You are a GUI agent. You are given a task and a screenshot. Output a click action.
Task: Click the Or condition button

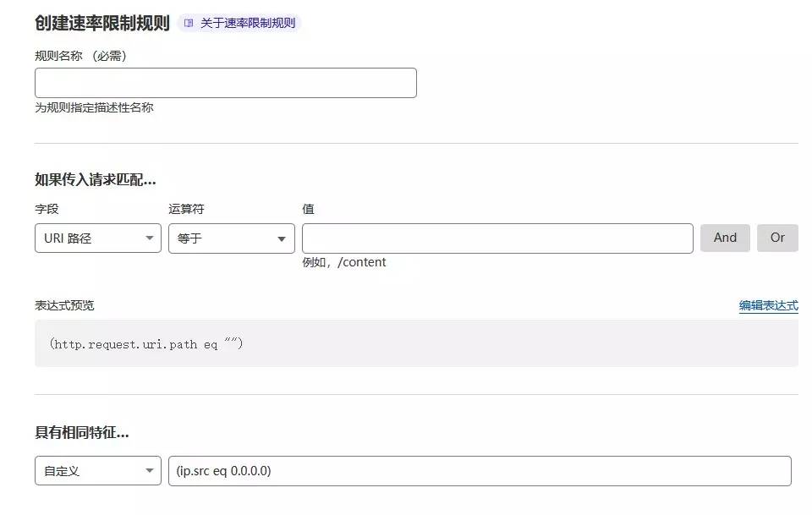[777, 238]
